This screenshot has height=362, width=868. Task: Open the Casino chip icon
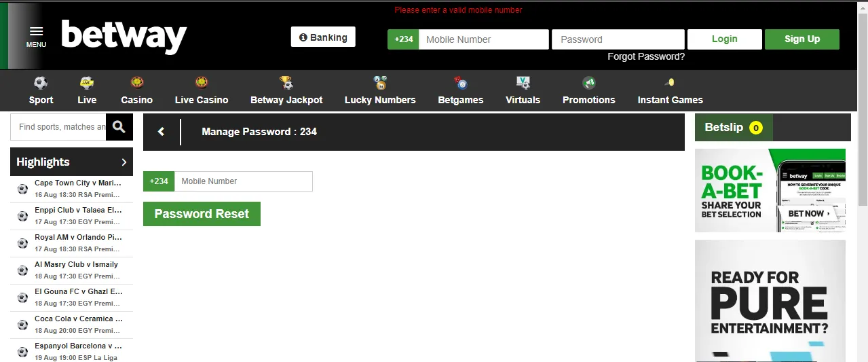click(x=137, y=83)
